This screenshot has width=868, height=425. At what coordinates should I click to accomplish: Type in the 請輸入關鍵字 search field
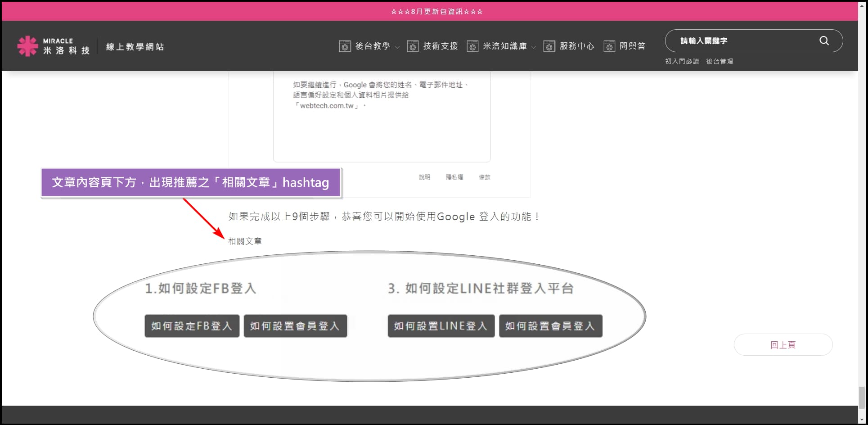click(742, 41)
